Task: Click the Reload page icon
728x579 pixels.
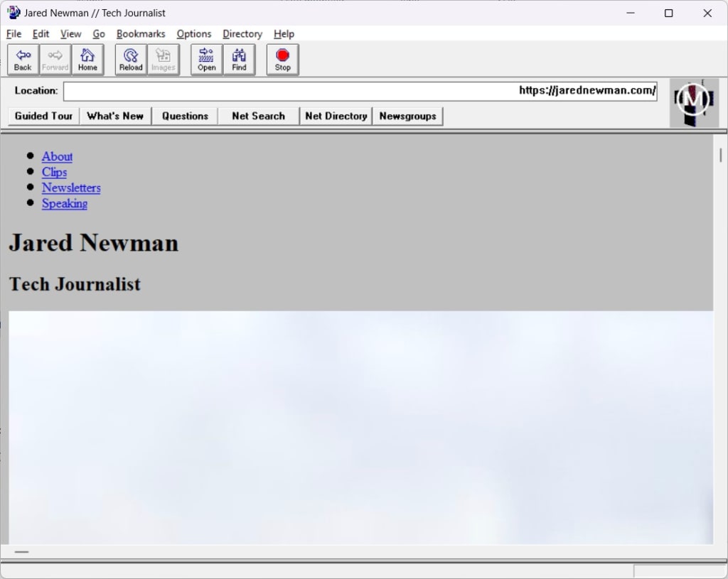Action: [130, 60]
